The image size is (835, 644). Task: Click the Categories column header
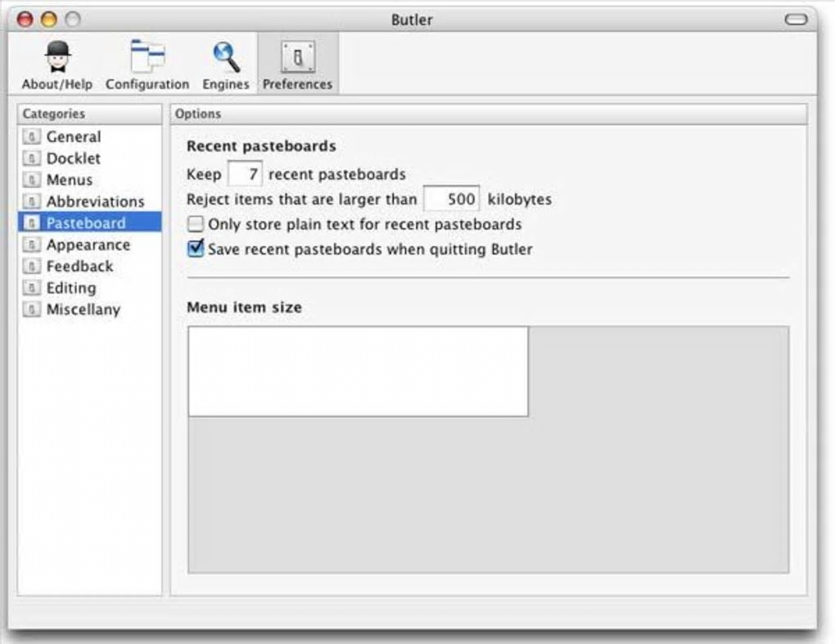(89, 114)
